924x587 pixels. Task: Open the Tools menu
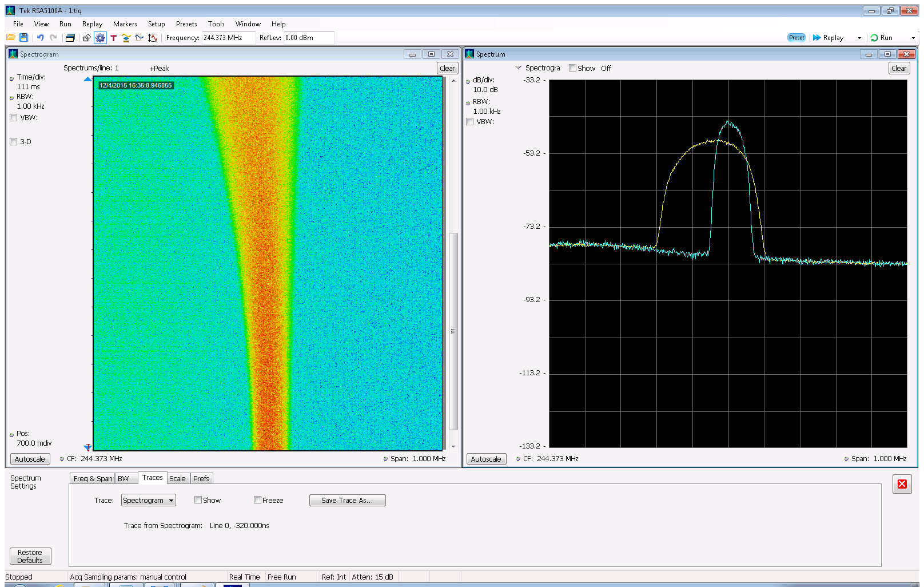click(x=216, y=24)
